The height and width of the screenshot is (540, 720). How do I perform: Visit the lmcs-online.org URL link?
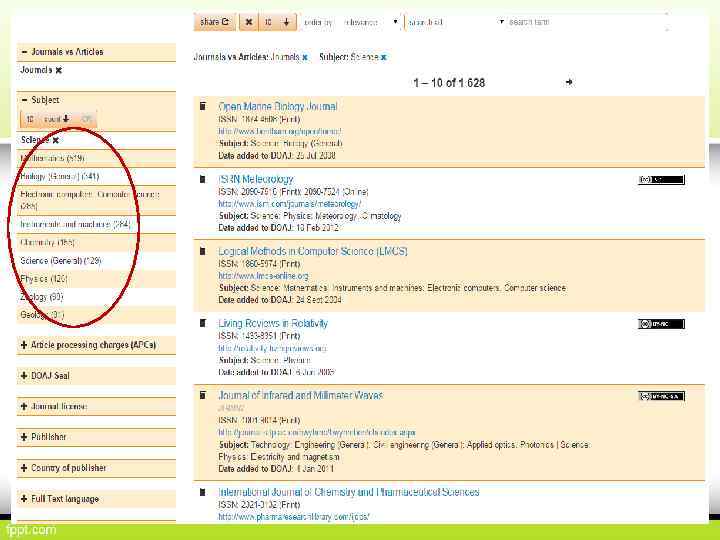point(264,276)
